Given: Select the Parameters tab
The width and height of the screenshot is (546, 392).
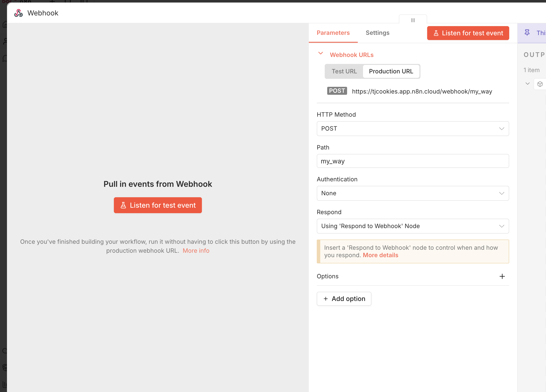Looking at the screenshot, I should tap(333, 33).
